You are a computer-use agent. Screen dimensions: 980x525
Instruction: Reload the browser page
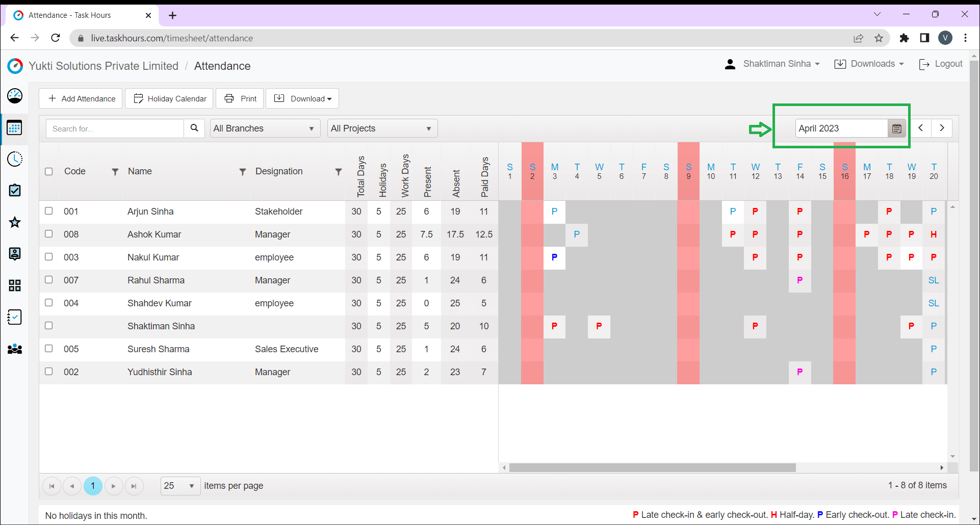click(x=56, y=38)
